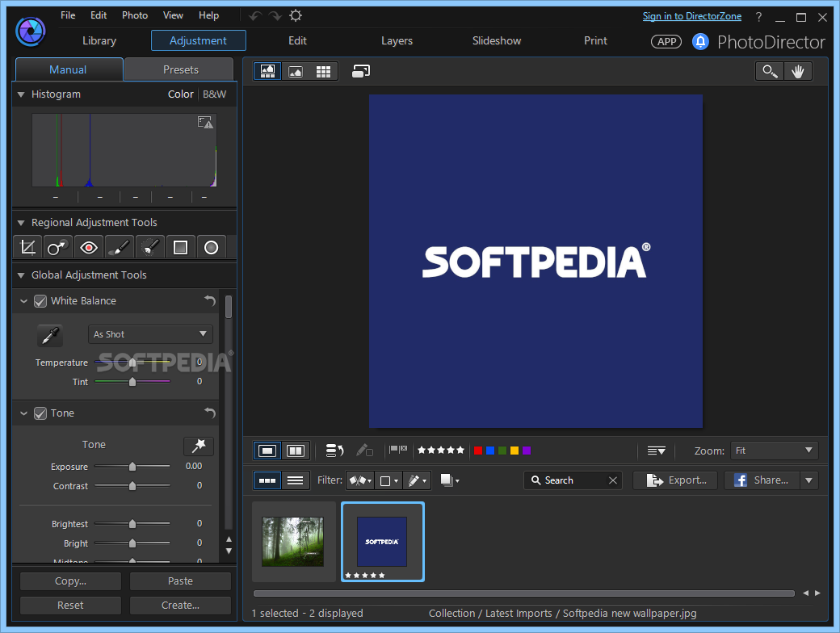Enable compare two photos view
840x633 pixels.
coord(296,451)
